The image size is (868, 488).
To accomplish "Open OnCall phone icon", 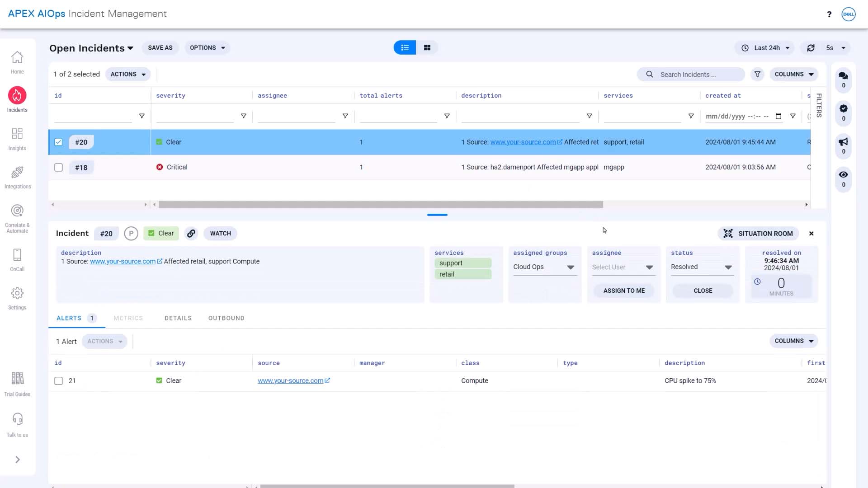I will (17, 255).
